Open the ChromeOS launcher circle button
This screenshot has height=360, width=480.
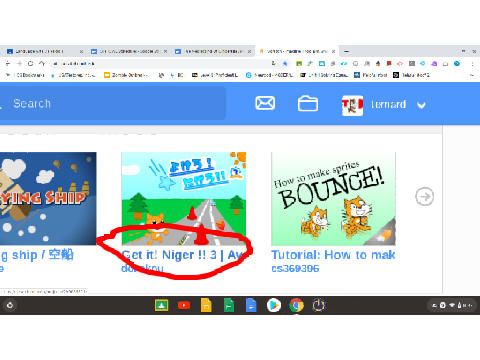click(10, 305)
